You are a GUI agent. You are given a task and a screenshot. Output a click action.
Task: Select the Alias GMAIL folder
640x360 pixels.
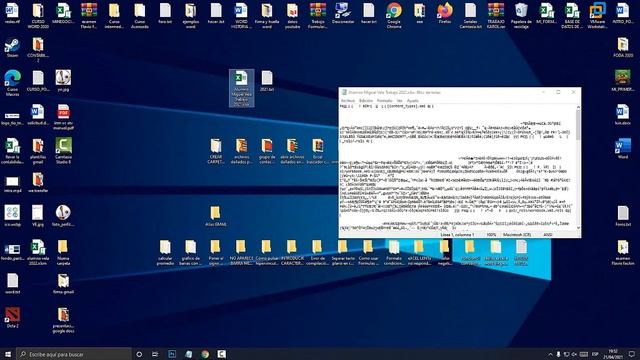[x=216, y=216]
